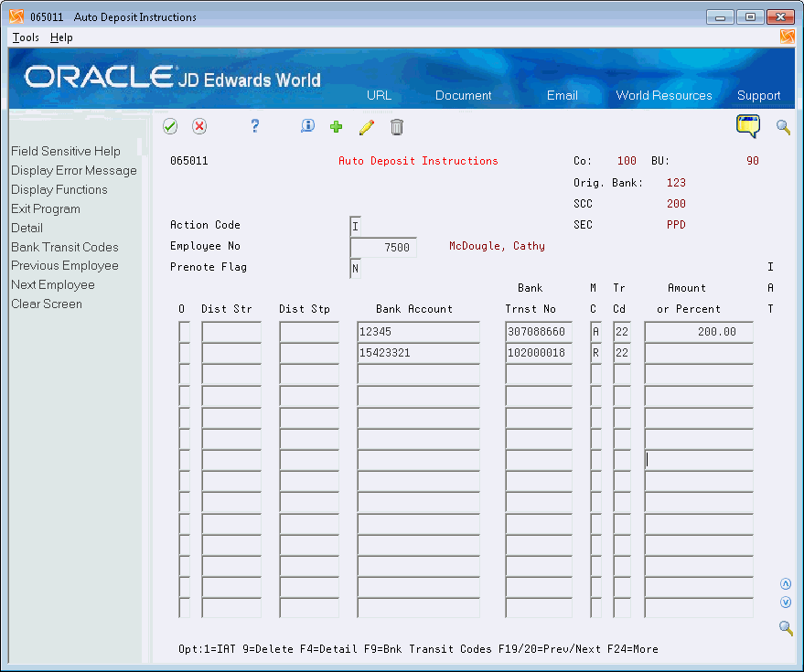
Task: Choose Exit Program
Action: point(46,208)
